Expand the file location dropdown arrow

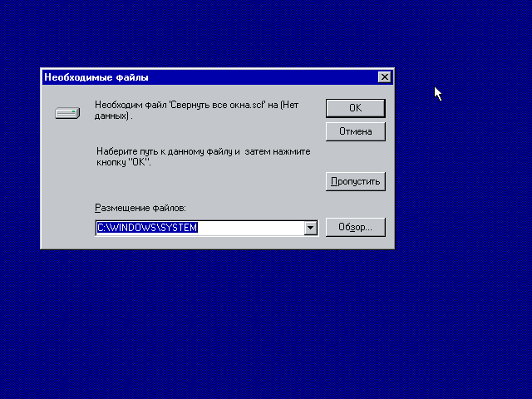tap(310, 228)
